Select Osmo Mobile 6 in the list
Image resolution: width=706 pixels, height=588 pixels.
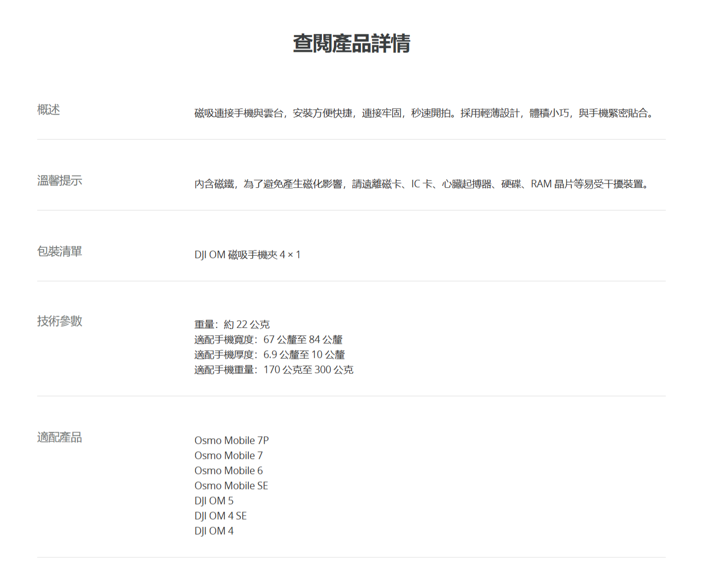coord(228,471)
